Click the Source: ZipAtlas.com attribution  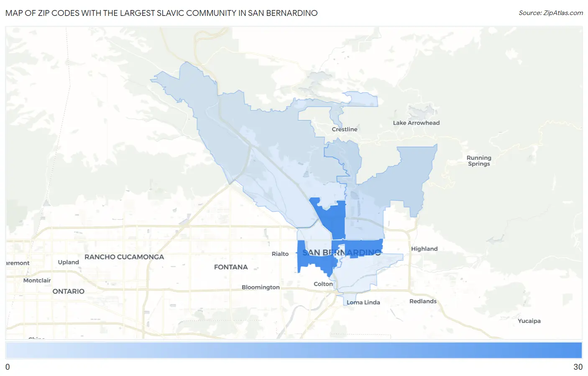click(551, 13)
